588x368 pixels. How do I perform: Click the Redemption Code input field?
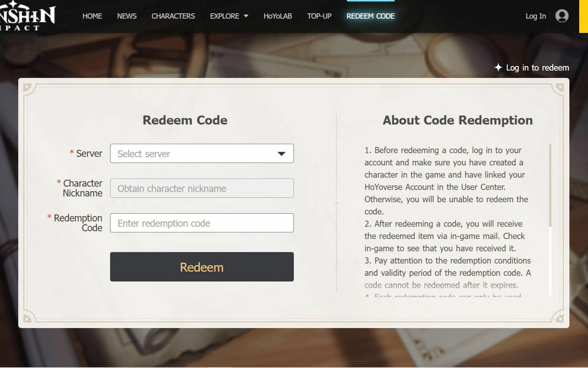point(202,222)
